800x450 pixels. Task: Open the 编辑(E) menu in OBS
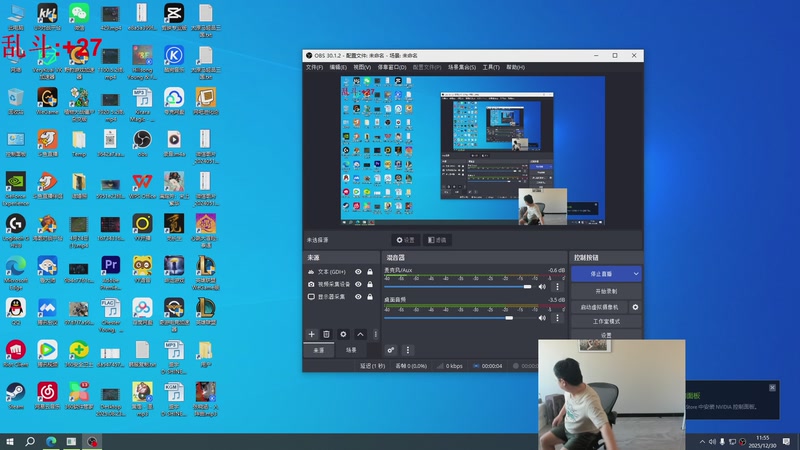338,67
